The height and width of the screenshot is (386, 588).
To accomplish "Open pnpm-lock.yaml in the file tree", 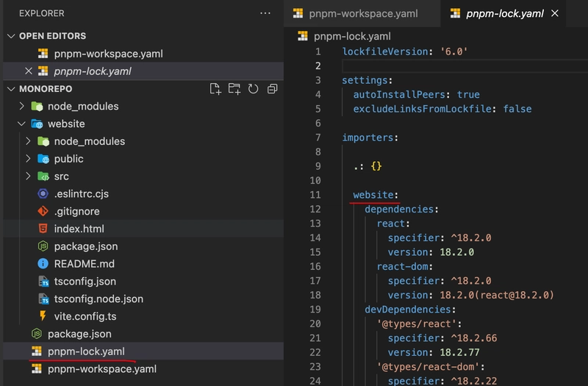I will [143, 351].
